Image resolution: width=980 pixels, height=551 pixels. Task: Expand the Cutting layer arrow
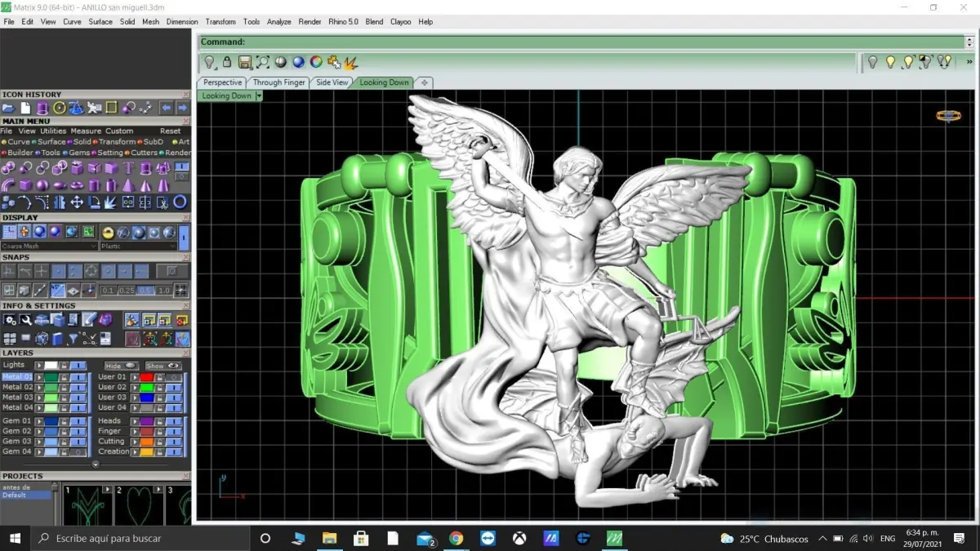point(135,442)
